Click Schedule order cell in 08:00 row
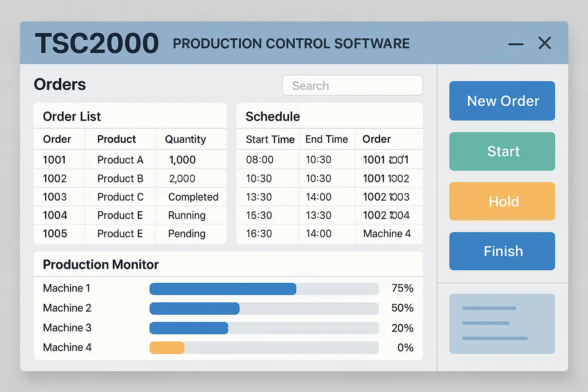Image resolution: width=588 pixels, height=392 pixels. 386,160
